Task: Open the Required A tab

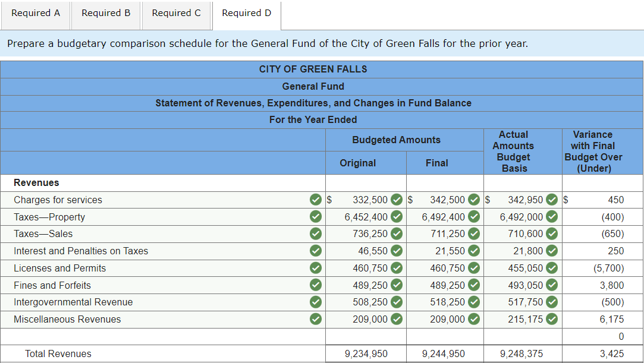Action: pos(36,15)
